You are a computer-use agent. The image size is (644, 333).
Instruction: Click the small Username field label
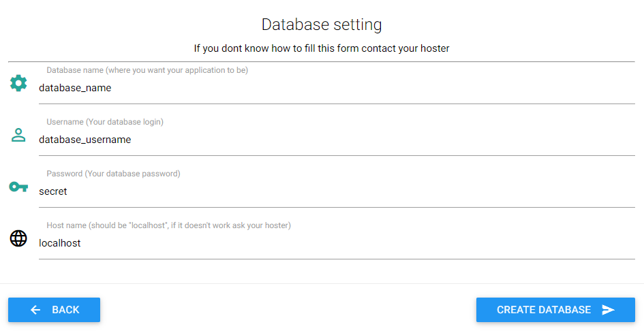point(105,122)
